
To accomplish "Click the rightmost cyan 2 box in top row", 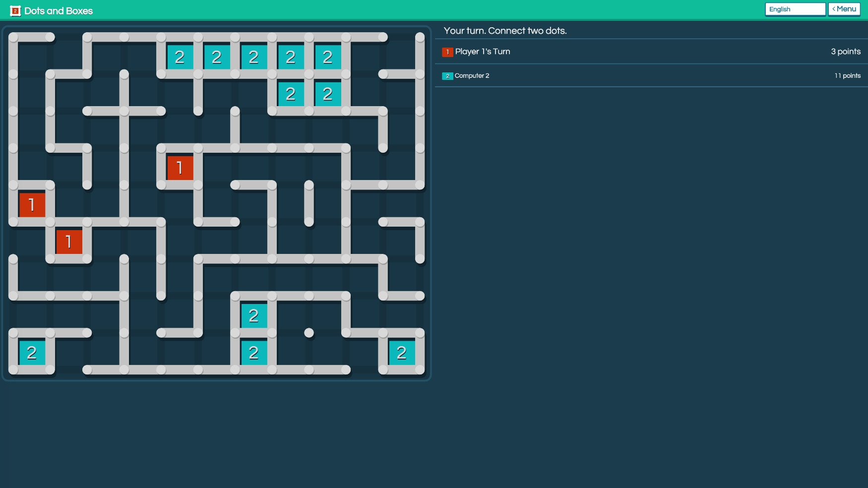I will coord(328,57).
